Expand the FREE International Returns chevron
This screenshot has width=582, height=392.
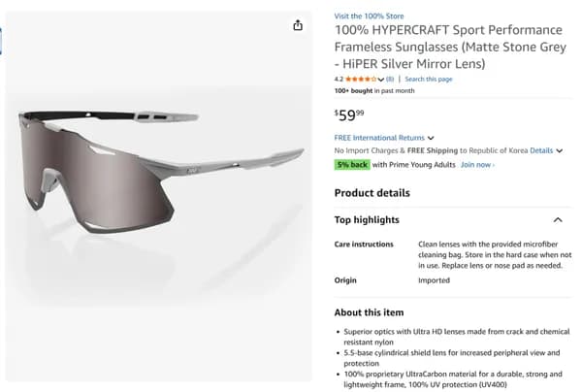point(431,139)
